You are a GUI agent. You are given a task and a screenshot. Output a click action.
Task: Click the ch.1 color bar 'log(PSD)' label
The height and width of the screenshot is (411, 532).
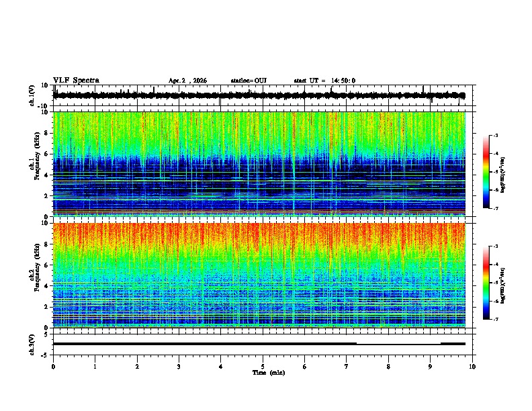point(503,175)
